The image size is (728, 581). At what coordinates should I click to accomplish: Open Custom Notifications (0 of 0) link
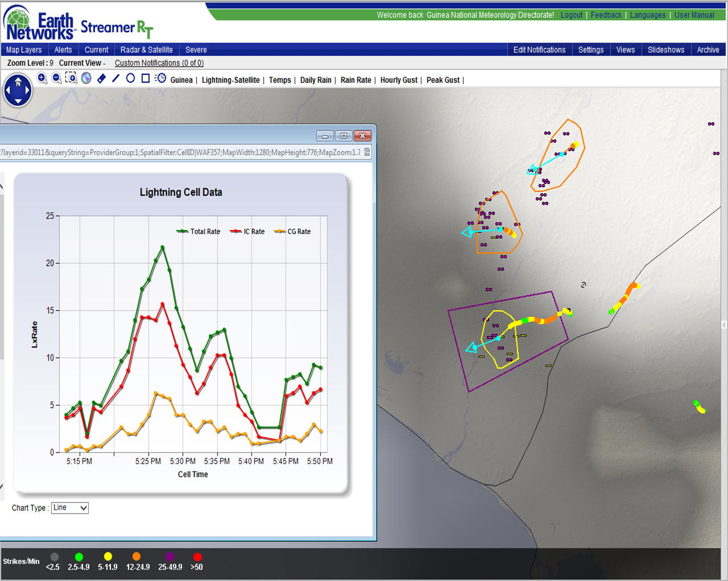(159, 63)
